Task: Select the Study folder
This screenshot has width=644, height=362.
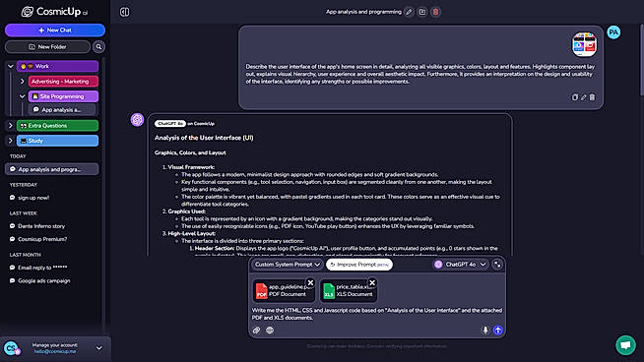Action: click(57, 141)
